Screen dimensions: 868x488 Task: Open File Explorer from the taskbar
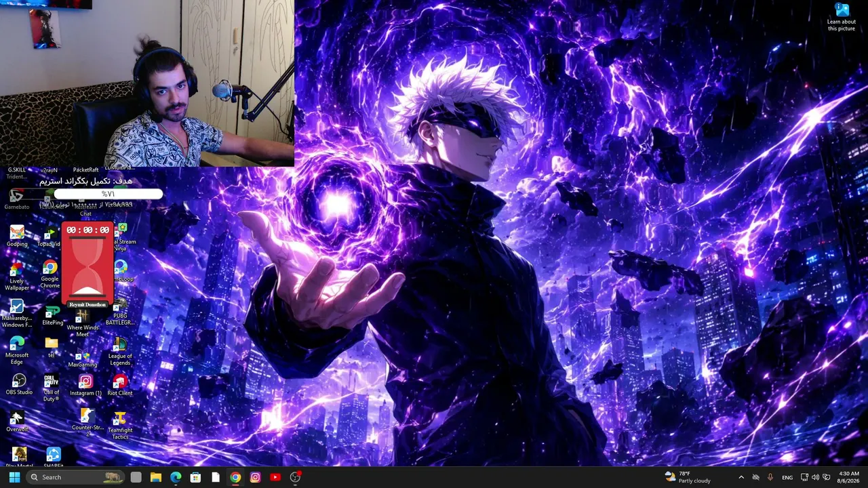pos(155,477)
